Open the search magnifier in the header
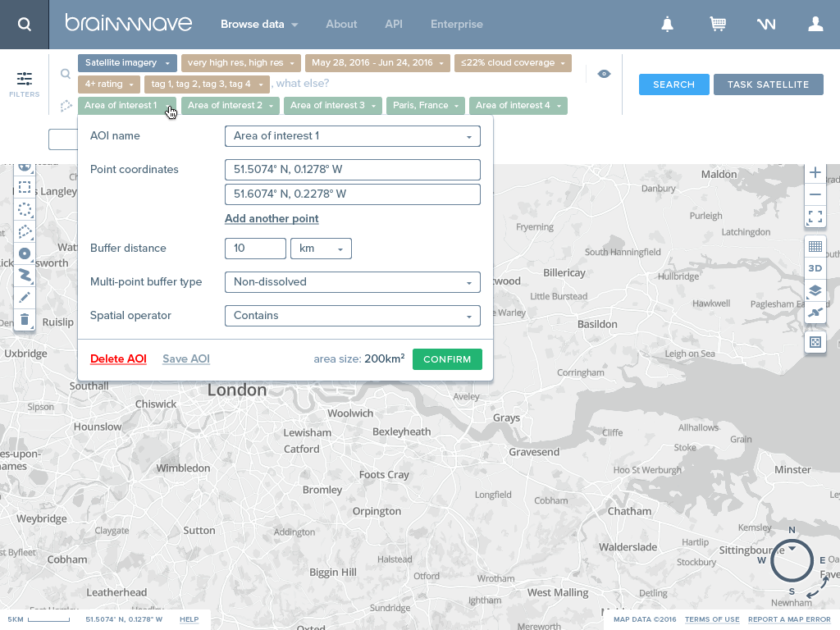This screenshot has width=840, height=630. 24,24
